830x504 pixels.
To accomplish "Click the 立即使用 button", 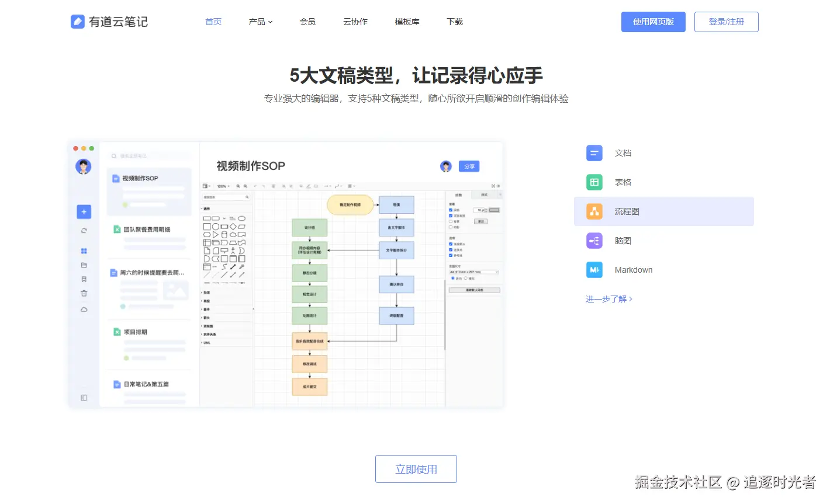I will [416, 469].
